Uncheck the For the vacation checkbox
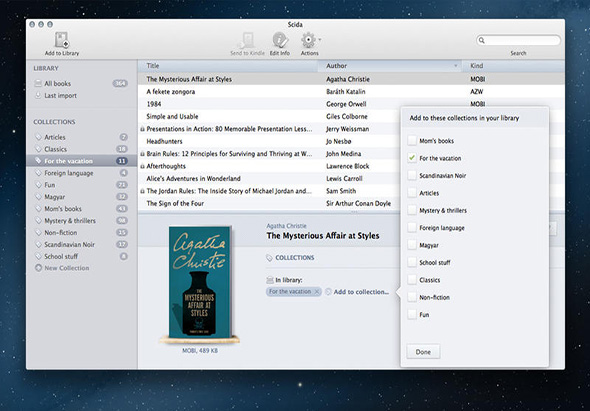The image size is (590, 411). (x=412, y=158)
